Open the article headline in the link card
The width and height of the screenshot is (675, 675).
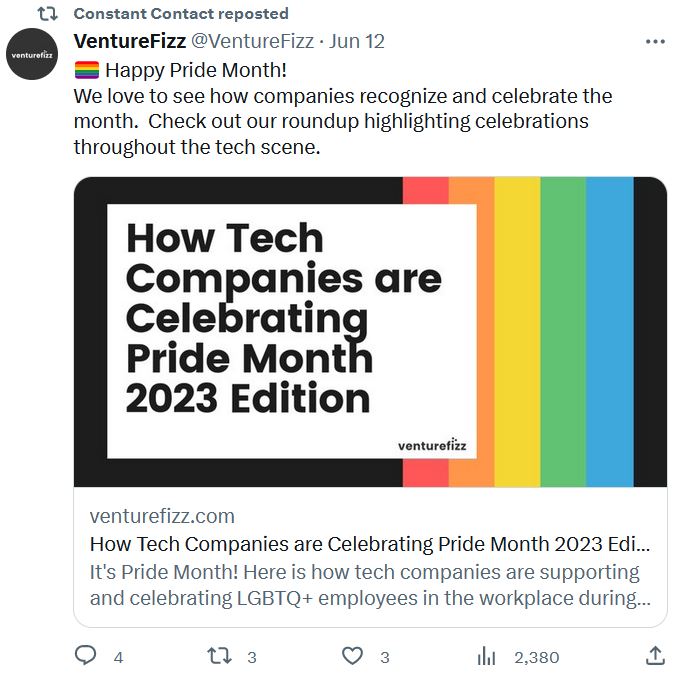[369, 545]
